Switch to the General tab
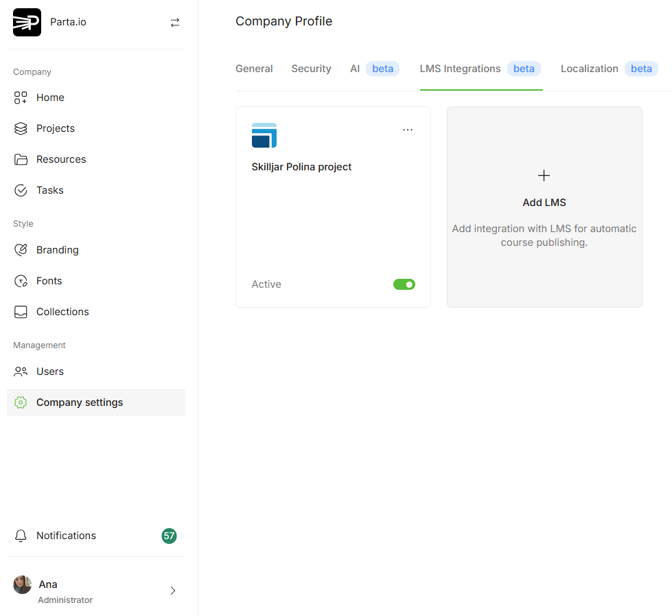Image resolution: width=672 pixels, height=616 pixels. [254, 69]
